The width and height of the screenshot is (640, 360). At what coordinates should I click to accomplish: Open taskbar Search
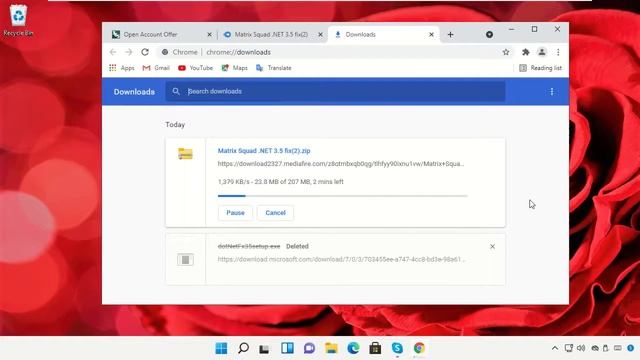click(x=243, y=348)
